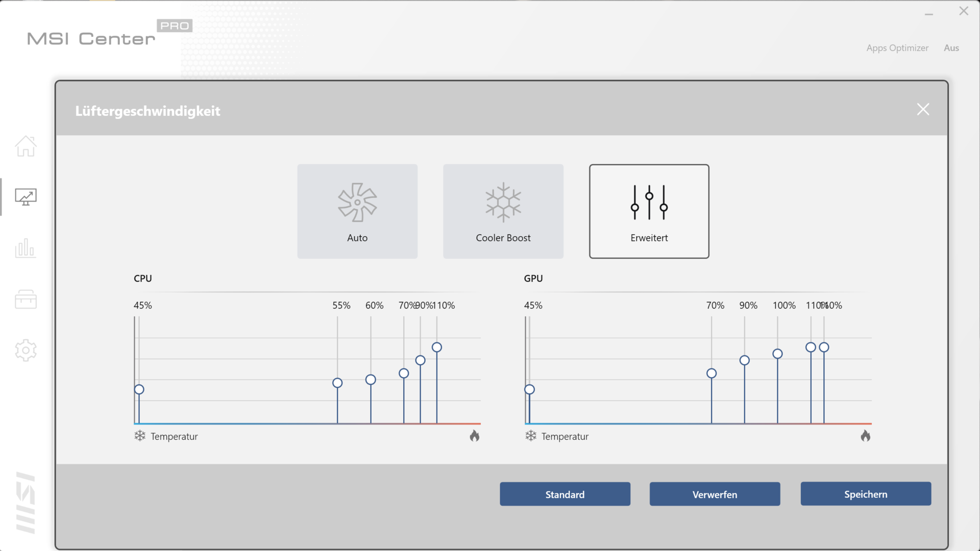Save fan settings with Speichern
This screenshot has height=551, width=980.
coord(866,494)
